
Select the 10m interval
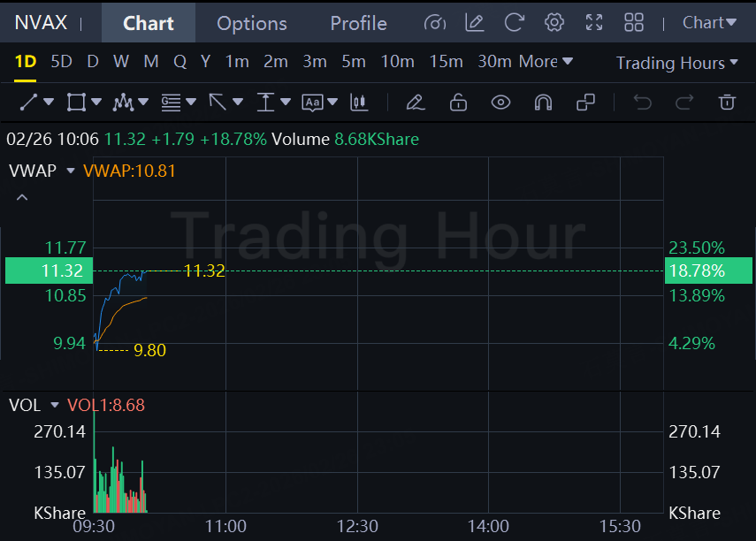tap(397, 62)
